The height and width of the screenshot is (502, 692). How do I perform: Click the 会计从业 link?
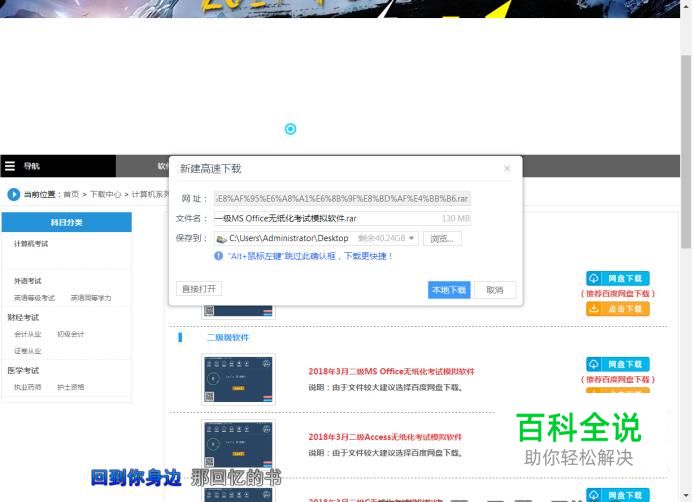coord(27,334)
